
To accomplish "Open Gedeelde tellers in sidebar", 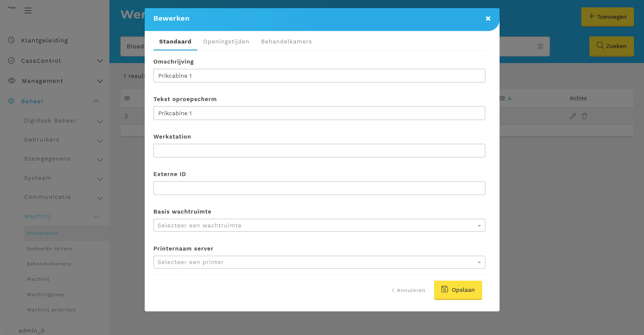I will (49, 249).
